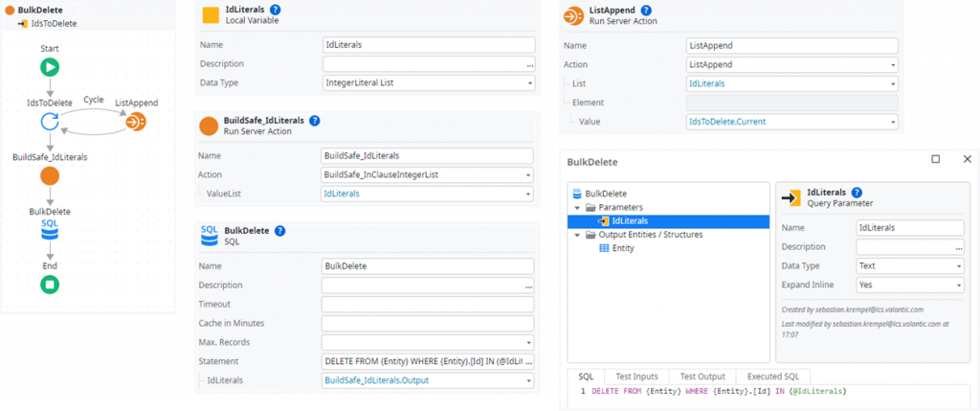980x411 pixels.
Task: Switch to the Executed SQL tab
Action: (x=773, y=377)
